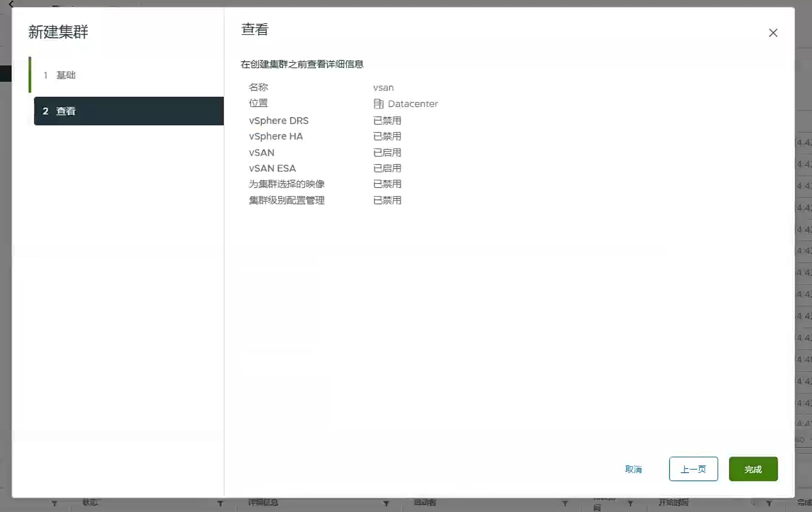Click the 开始时间 column header in background table
Screen dimensions: 812x512
click(x=674, y=502)
